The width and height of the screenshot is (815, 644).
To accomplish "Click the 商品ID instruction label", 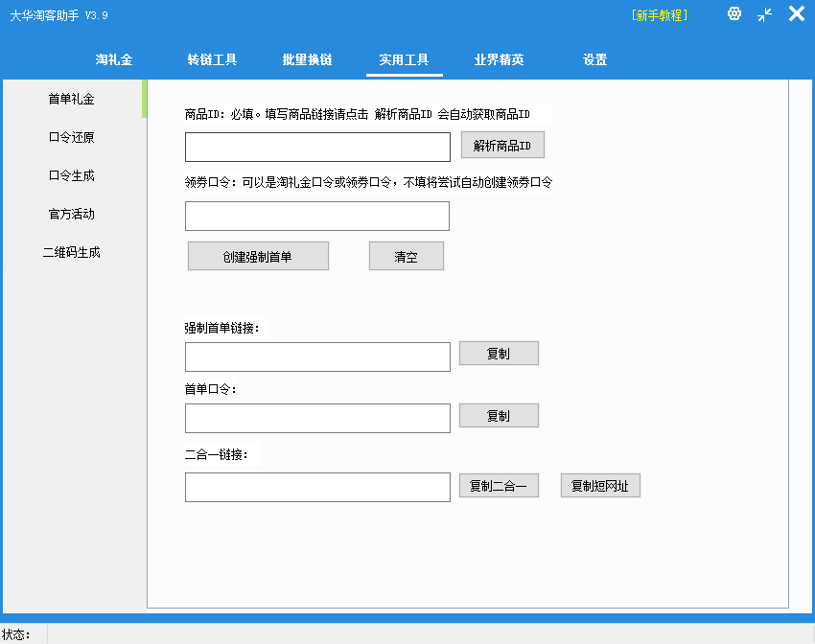I will 358,114.
